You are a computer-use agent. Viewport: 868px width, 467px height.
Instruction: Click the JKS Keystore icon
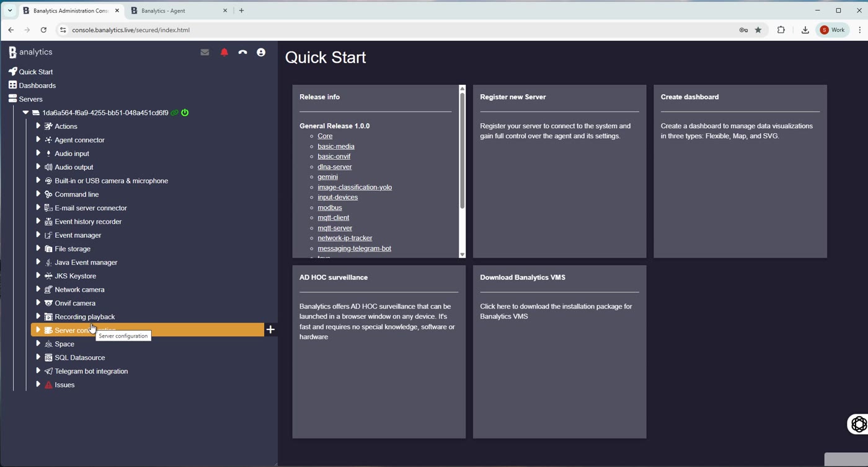[48, 276]
